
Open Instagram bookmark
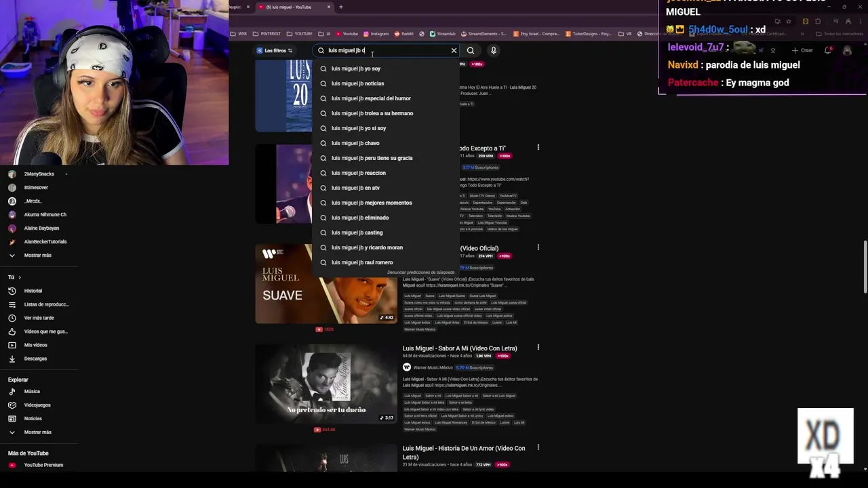pyautogui.click(x=376, y=33)
